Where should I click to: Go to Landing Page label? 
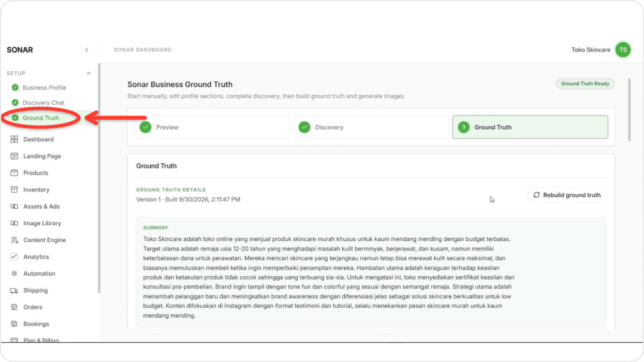[x=42, y=156]
